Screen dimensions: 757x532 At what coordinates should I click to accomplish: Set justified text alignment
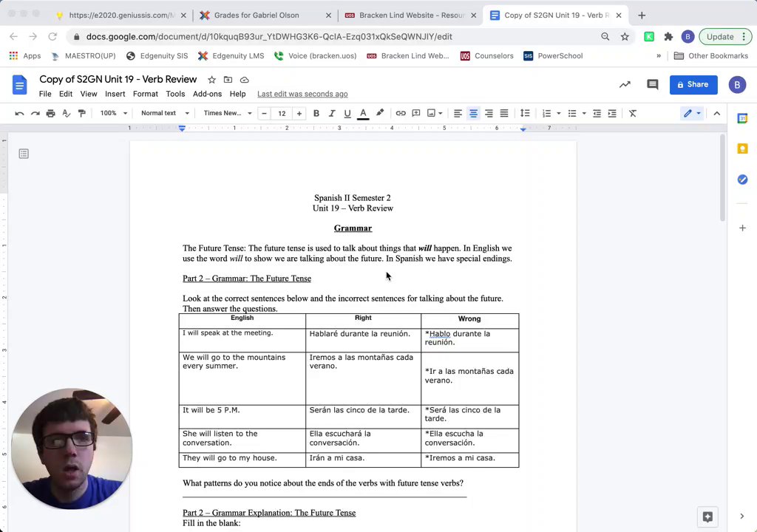coord(504,114)
